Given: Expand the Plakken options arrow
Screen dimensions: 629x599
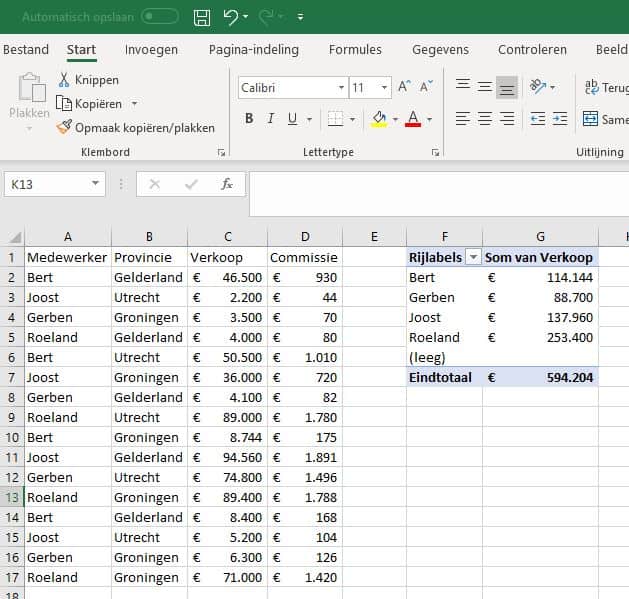Looking at the screenshot, I should [29, 129].
